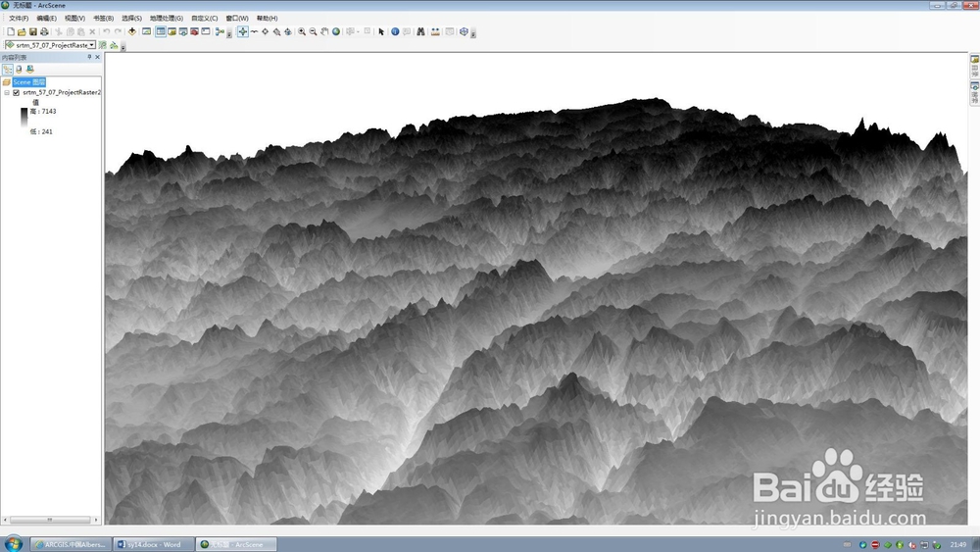Open the Catalog window from toolbar
Image resolution: width=980 pixels, height=552 pixels.
(171, 31)
